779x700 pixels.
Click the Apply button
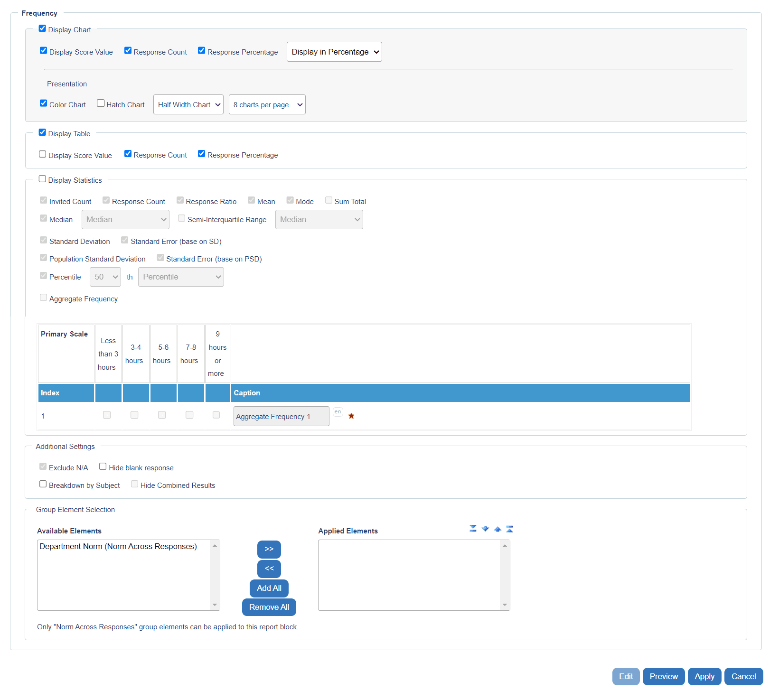click(704, 677)
